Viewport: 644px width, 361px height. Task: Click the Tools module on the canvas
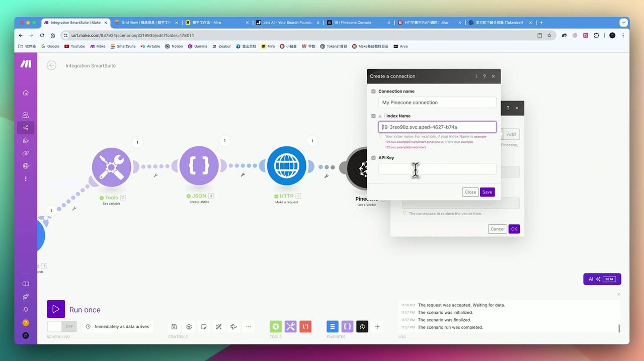(111, 166)
